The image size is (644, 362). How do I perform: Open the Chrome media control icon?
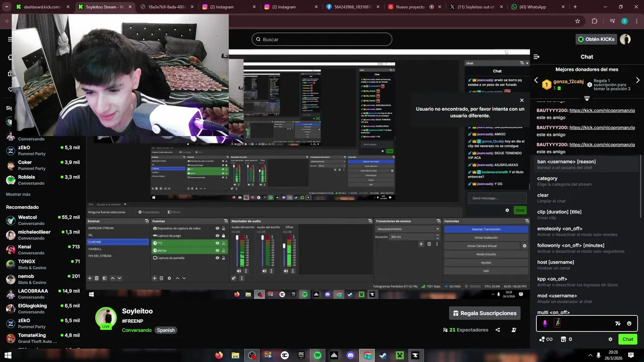click(x=612, y=21)
